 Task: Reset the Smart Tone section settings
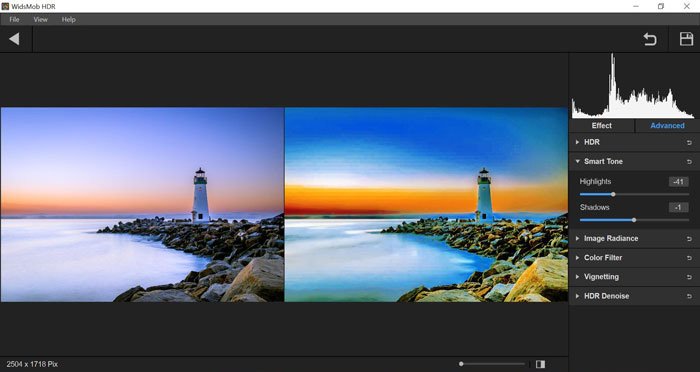[689, 162]
